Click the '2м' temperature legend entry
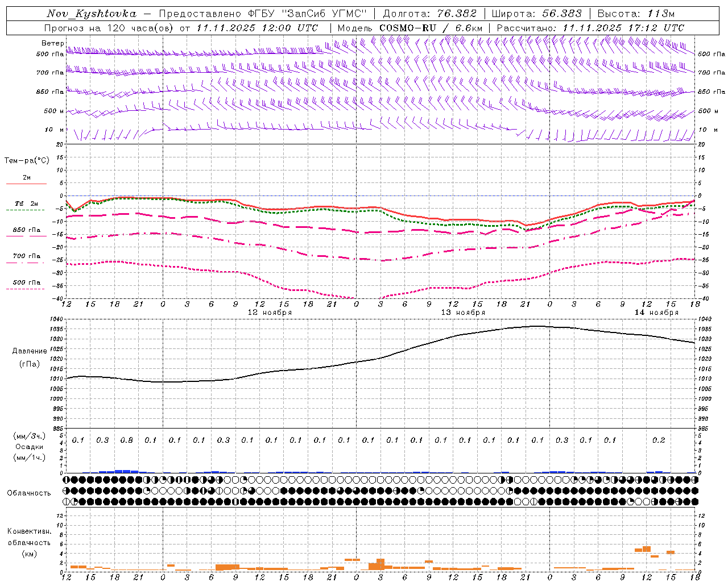This screenshot has width=728, height=582. pos(27,177)
